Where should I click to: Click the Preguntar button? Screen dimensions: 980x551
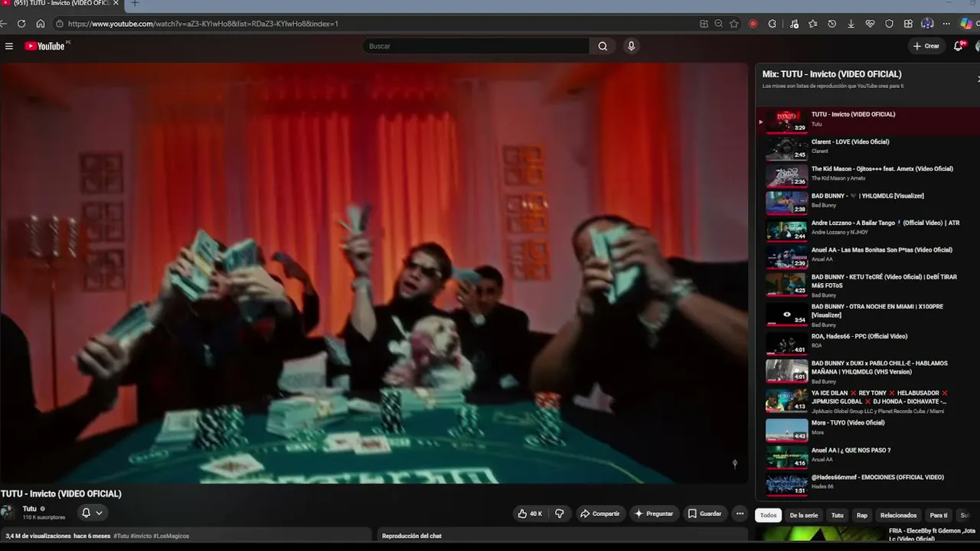tap(653, 514)
